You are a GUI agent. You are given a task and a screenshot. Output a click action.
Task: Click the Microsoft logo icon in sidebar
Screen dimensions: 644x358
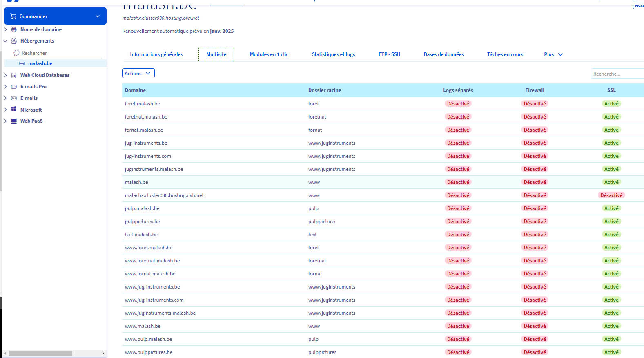click(x=14, y=110)
